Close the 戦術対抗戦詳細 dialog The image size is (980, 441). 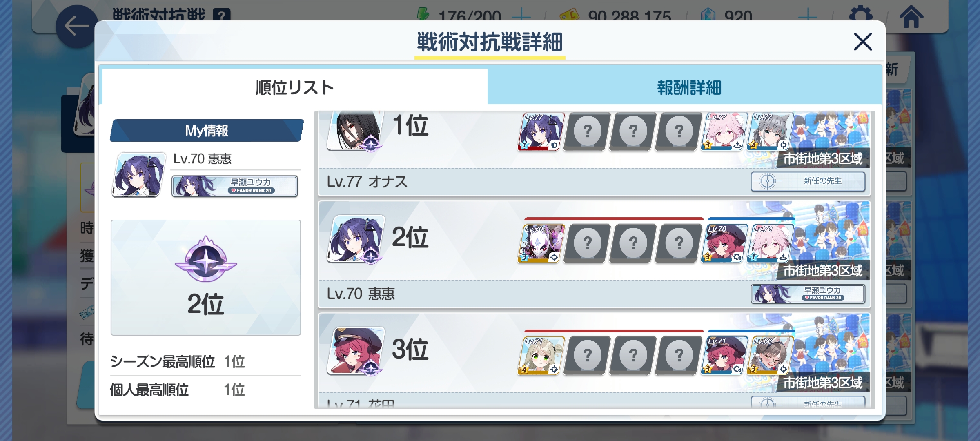tap(863, 42)
